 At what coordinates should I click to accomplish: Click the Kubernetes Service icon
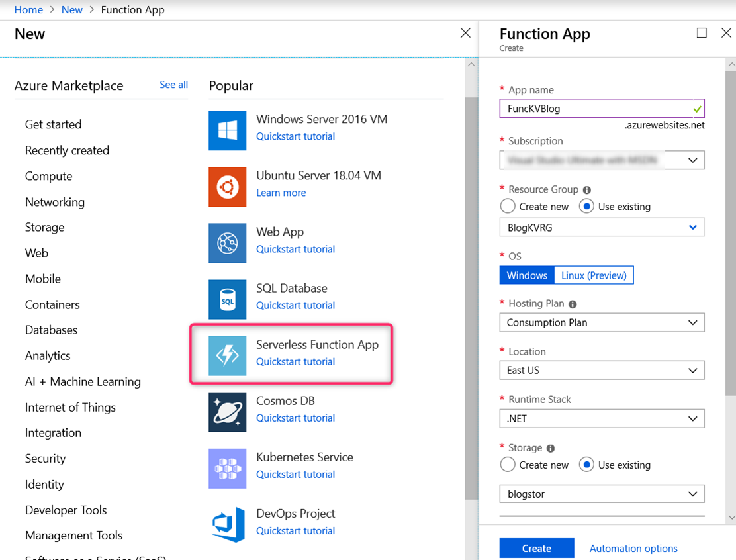(227, 468)
